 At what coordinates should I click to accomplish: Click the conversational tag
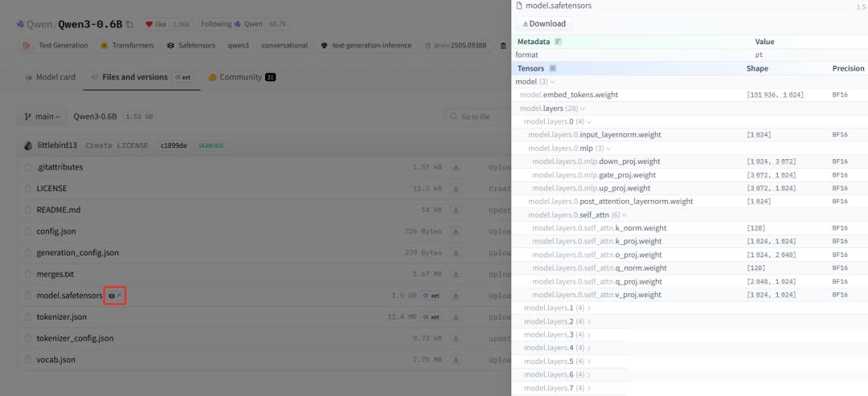point(285,45)
